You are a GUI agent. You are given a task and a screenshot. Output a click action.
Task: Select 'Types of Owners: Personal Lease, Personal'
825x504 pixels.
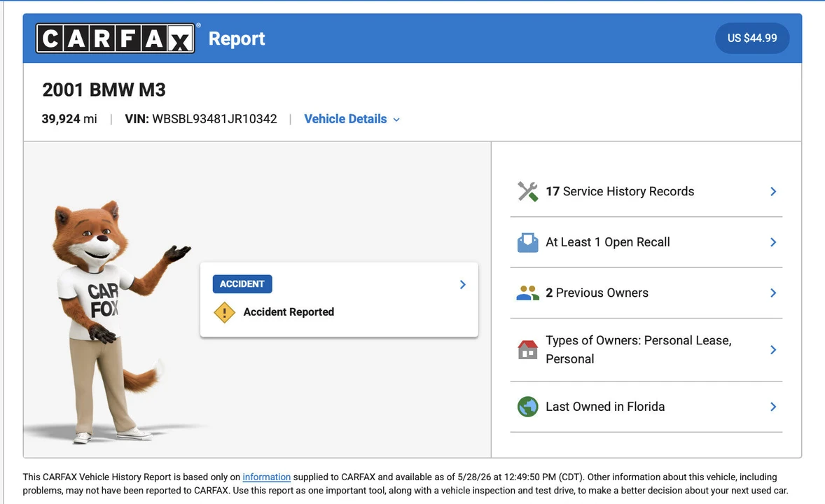(638, 350)
